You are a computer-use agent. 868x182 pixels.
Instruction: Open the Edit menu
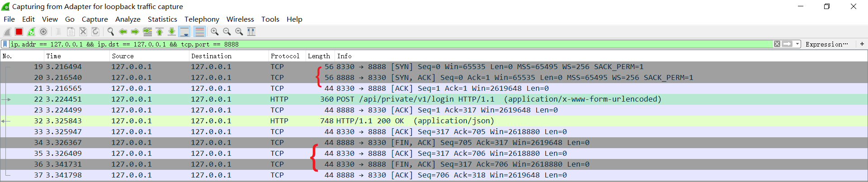coord(28,19)
